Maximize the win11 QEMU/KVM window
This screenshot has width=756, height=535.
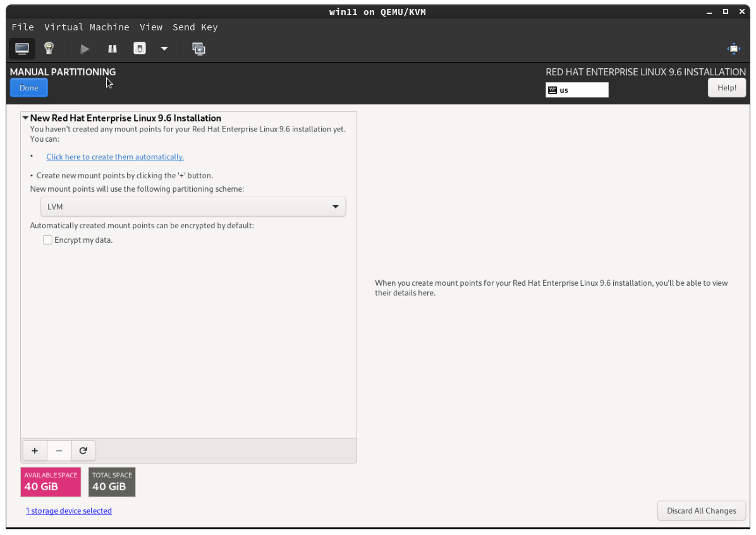(x=726, y=11)
